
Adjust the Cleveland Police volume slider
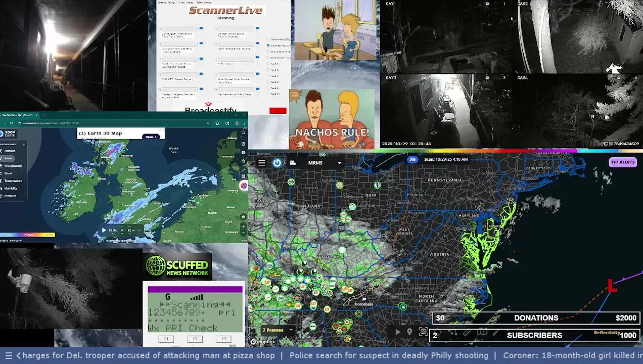point(201,43)
